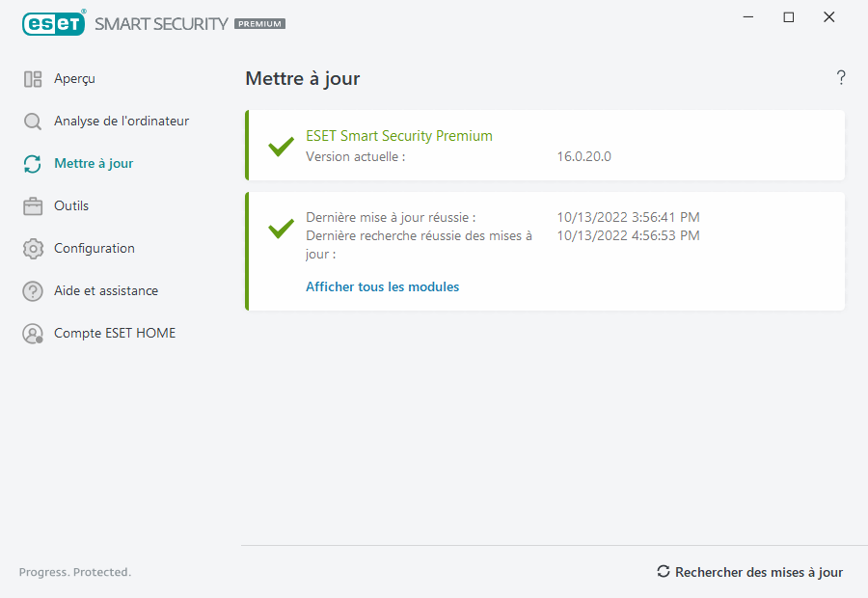Open the Aperçu menu item

click(x=74, y=79)
